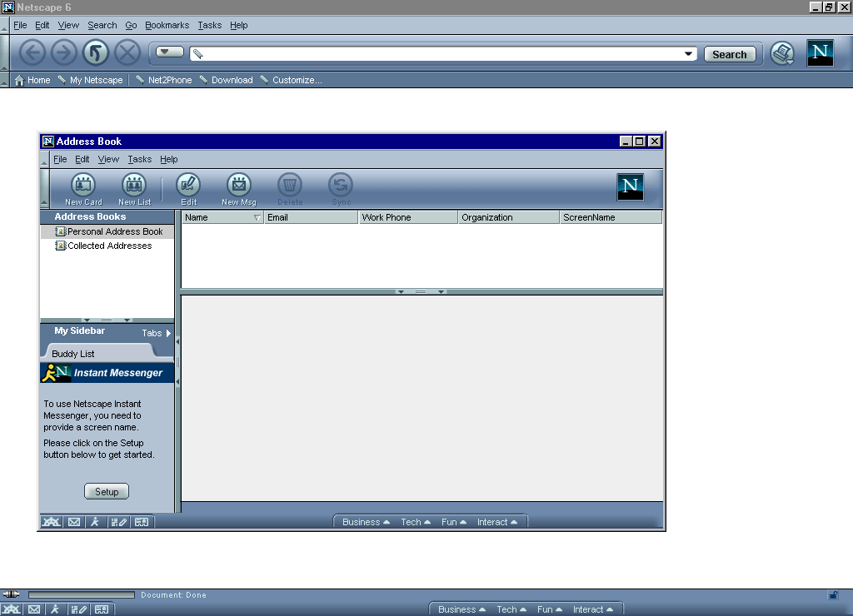
Task: Collapse card pane using horizontal splitter grippy
Action: coord(421,292)
